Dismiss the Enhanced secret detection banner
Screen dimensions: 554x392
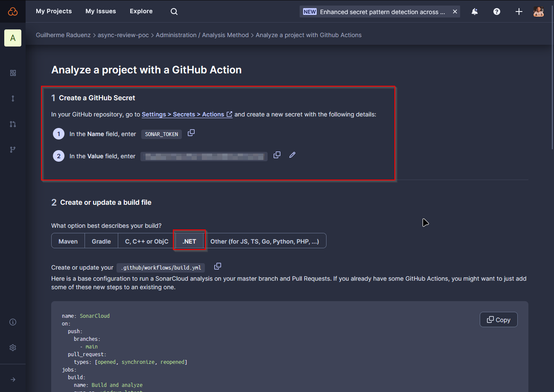(455, 12)
